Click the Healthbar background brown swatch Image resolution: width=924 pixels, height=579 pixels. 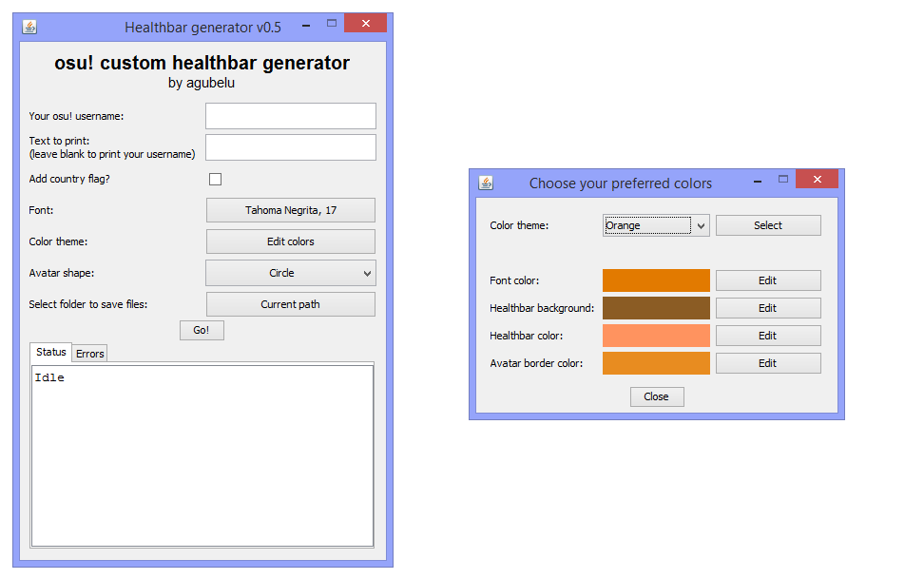click(656, 308)
